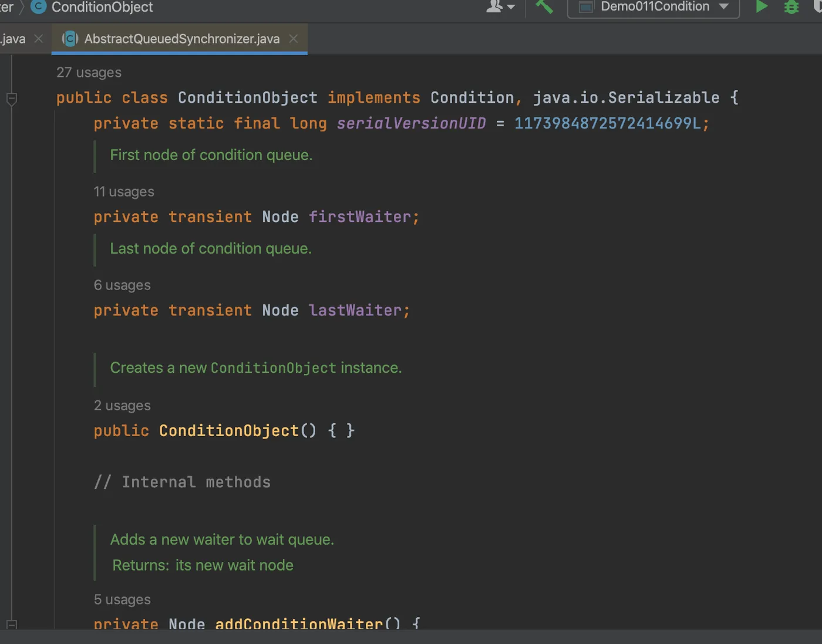Click java.io.Serializable in class declaration
Viewport: 822px width, 644px height.
tap(626, 97)
